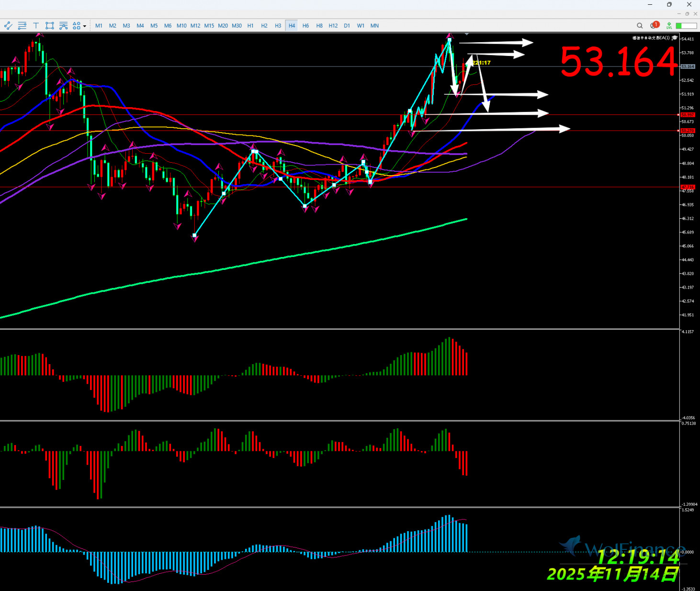Screen dimensions: 700x591
Task: Click the 53.164 current price label on axis
Action: [x=688, y=67]
